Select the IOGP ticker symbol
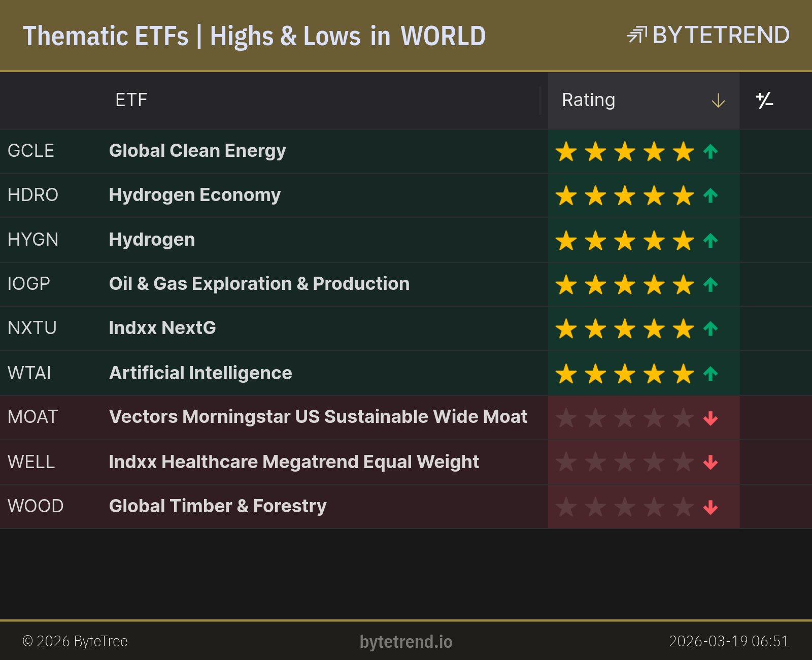Screen dimensions: 812x660 point(29,284)
